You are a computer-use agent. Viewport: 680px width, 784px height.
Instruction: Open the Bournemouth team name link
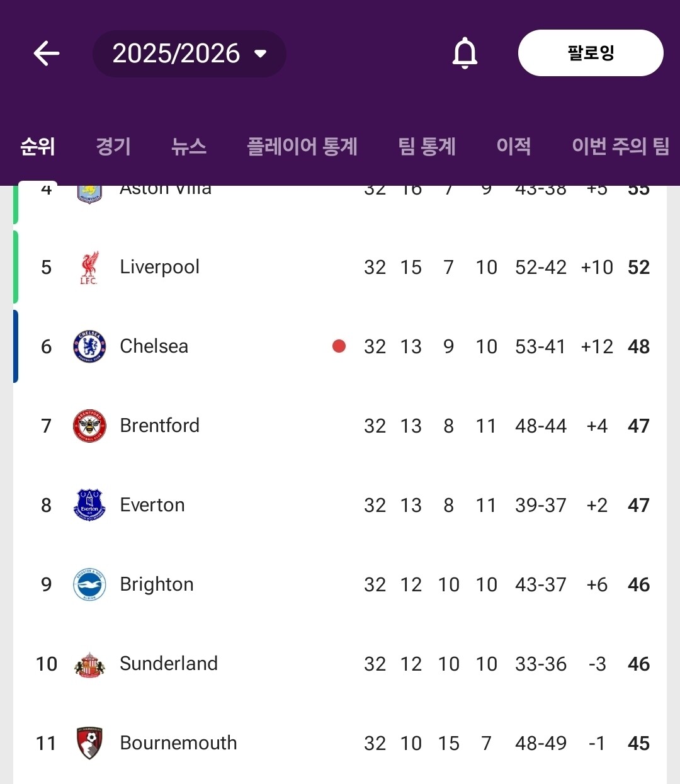pos(178,743)
